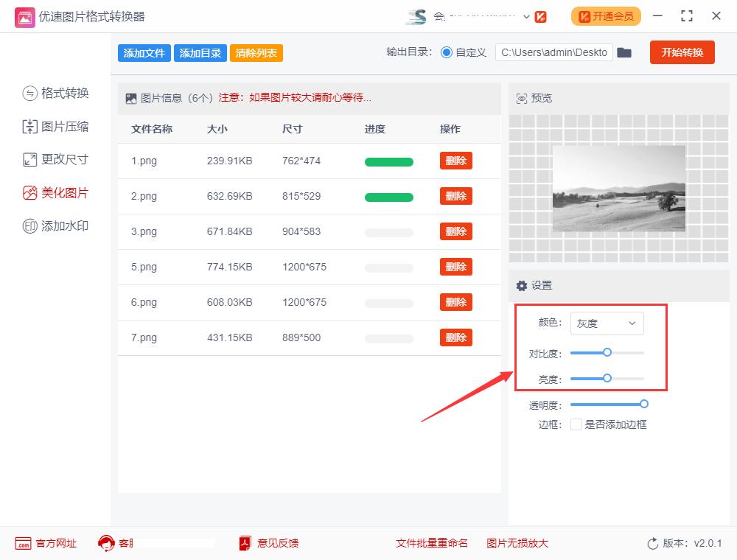Enable the 是否添加边框 border checkbox
This screenshot has height=560, width=737.
(576, 424)
